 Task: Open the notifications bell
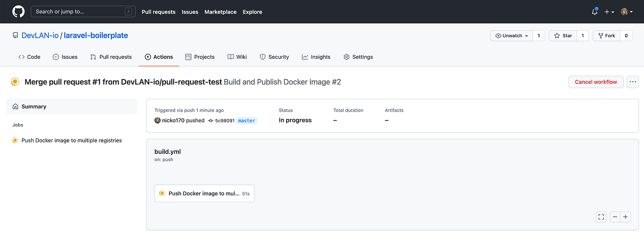(x=594, y=12)
